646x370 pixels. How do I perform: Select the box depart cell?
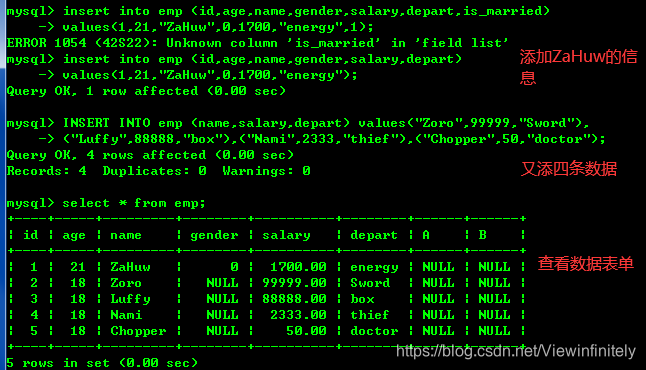(x=363, y=299)
